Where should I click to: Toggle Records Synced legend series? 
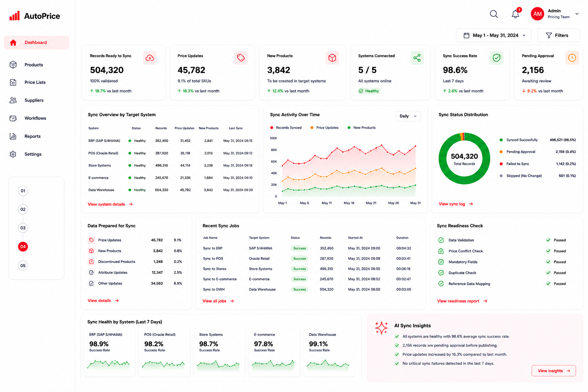coord(286,128)
